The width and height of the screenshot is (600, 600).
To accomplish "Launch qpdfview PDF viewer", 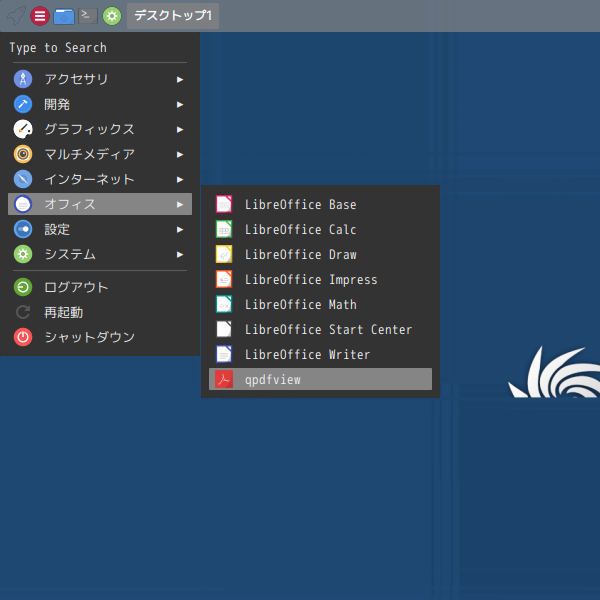I will pos(320,379).
